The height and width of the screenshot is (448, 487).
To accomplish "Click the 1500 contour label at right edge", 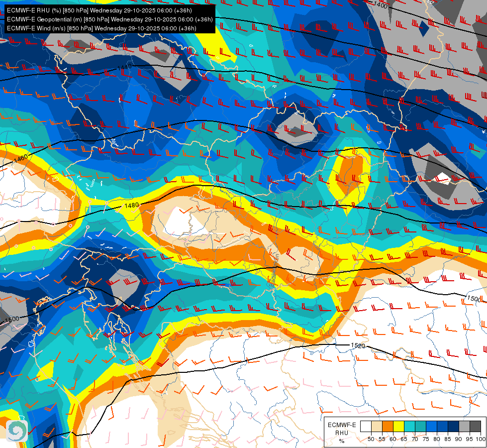I will (x=474, y=299).
